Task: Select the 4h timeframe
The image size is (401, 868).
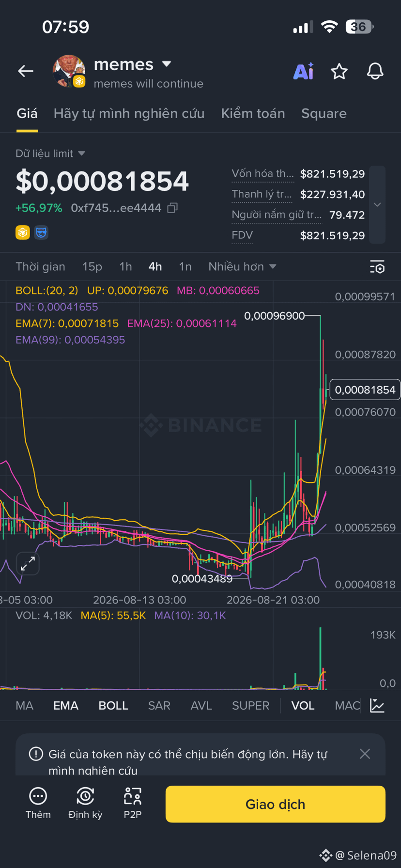Action: pyautogui.click(x=155, y=266)
